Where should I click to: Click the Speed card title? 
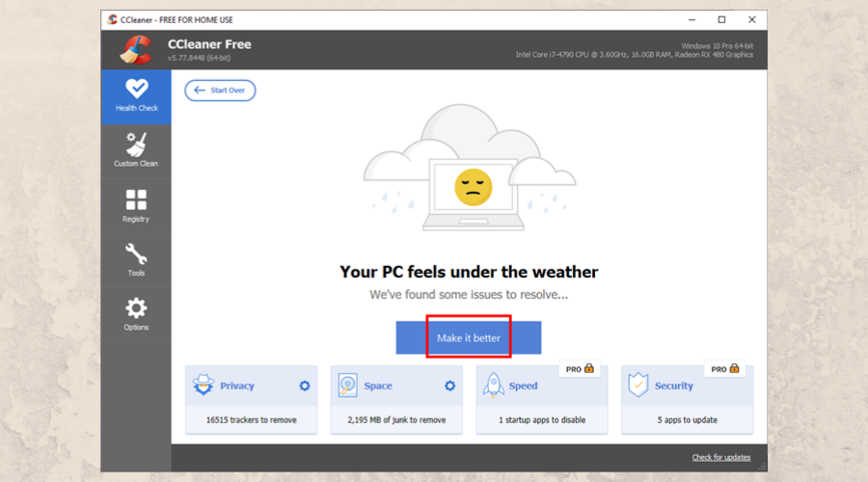[523, 386]
